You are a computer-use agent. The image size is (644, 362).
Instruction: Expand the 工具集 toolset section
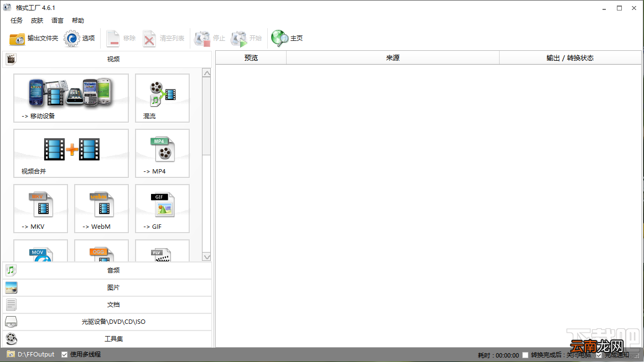tap(107, 339)
